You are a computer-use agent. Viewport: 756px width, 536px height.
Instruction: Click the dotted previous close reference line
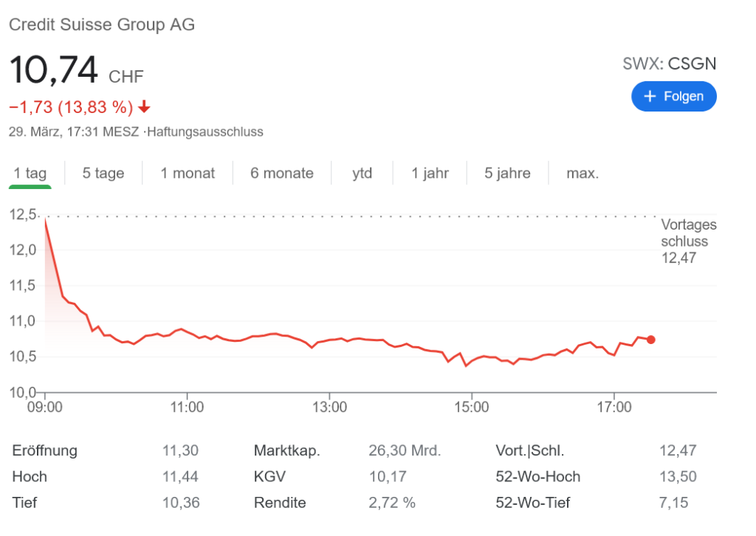pos(369,215)
